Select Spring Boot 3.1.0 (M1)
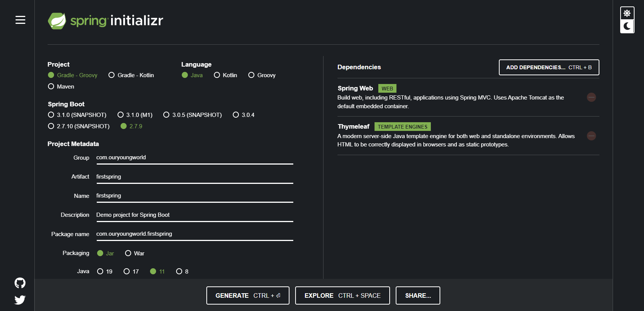This screenshot has width=644, height=311. pyautogui.click(x=135, y=115)
